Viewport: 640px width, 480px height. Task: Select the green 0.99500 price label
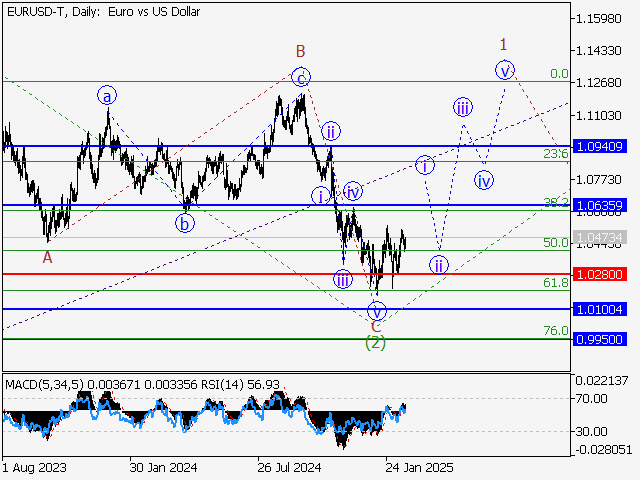pos(599,339)
